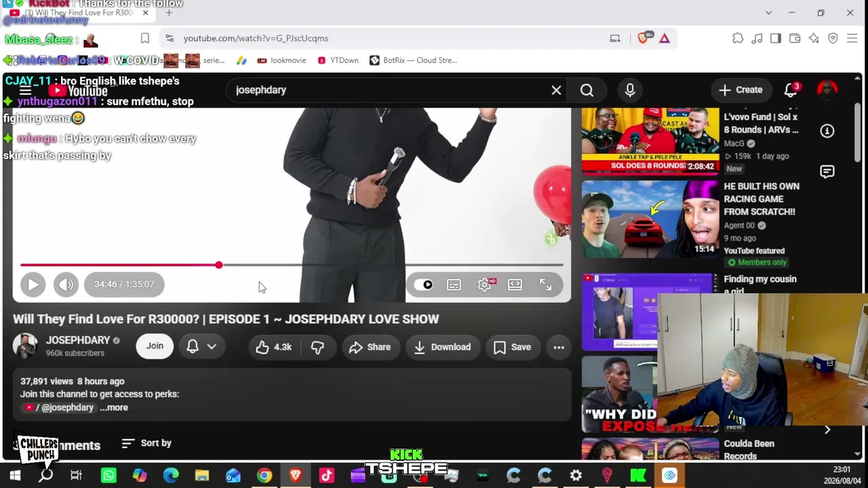
Task: Run the search with the magnifier button
Action: point(587,90)
